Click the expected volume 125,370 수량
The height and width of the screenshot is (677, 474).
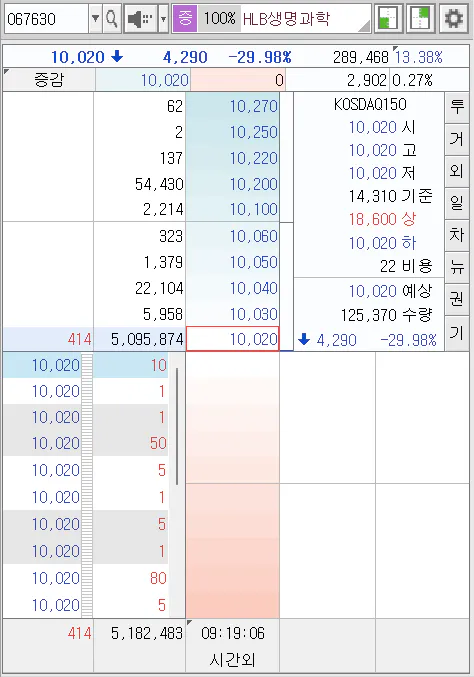coord(386,315)
